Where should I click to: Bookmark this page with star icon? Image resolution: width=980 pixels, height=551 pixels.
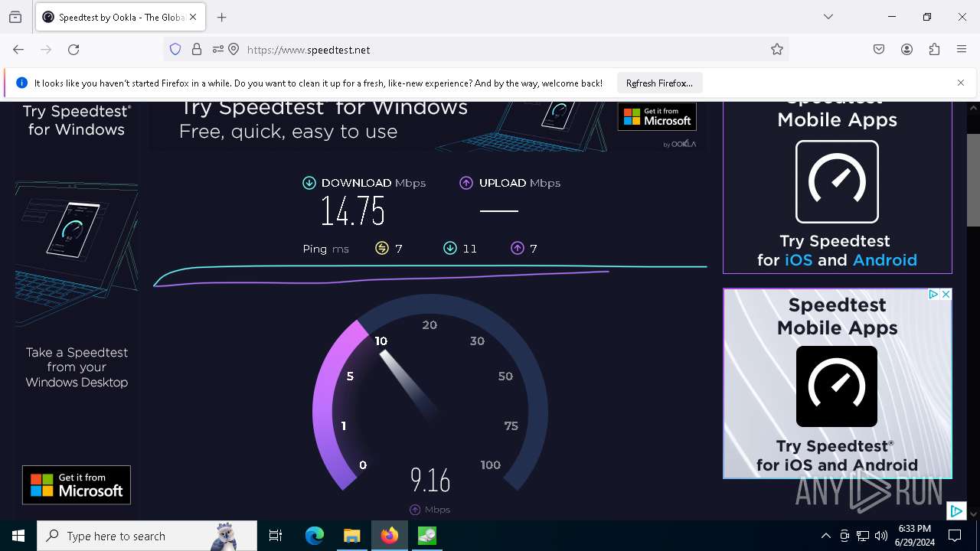tap(777, 50)
